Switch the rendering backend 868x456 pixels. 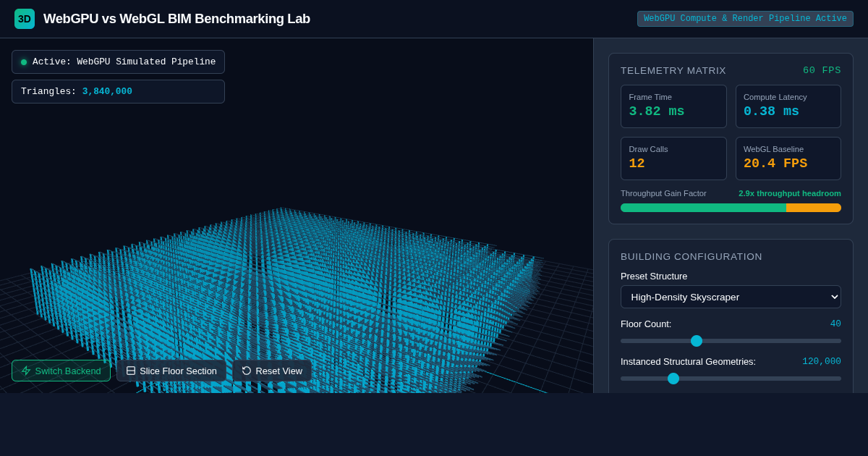(x=61, y=371)
